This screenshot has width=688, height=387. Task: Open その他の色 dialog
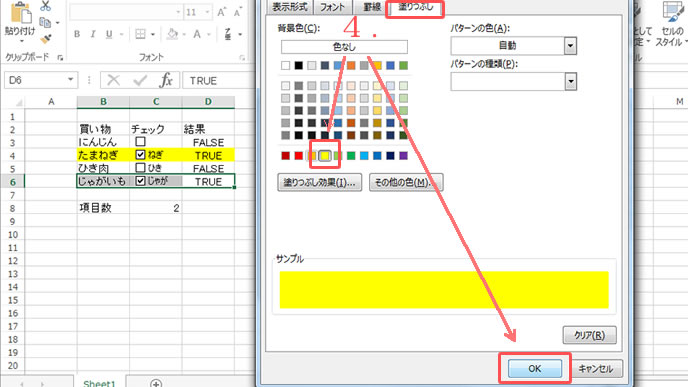point(406,182)
